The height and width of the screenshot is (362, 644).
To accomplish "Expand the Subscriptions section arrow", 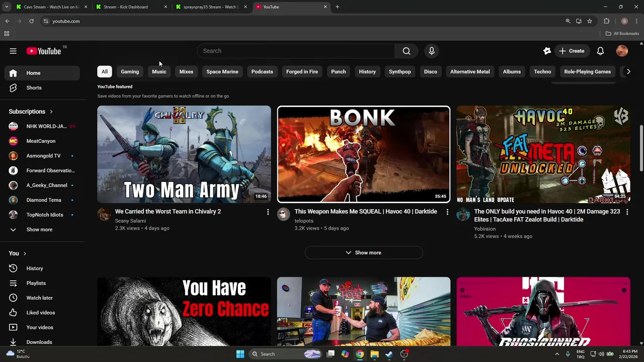I will [x=51, y=112].
